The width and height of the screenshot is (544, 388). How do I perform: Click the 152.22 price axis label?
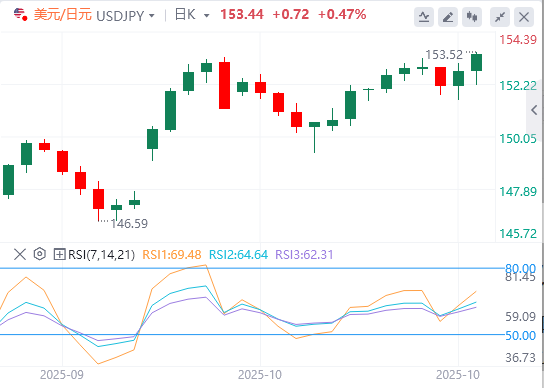coord(518,86)
